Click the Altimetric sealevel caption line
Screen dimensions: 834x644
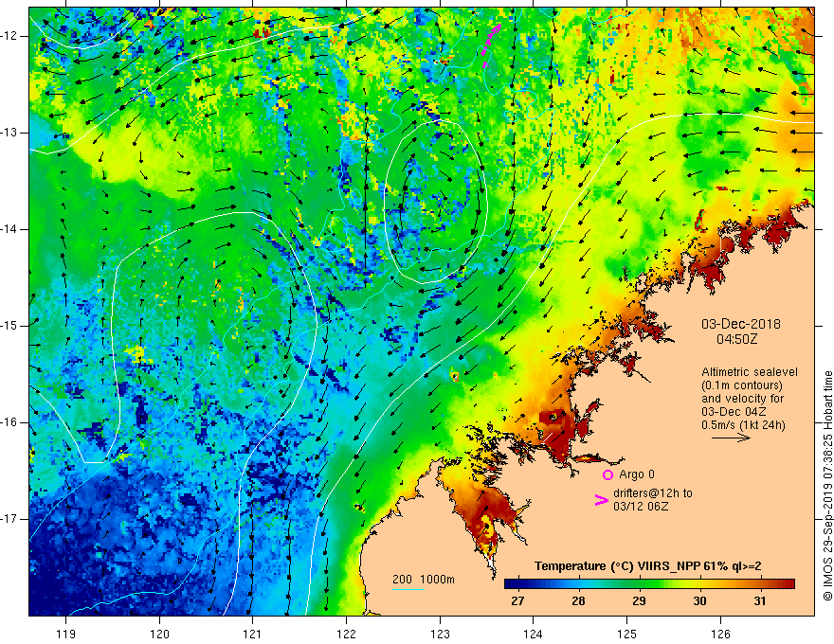[x=750, y=372]
